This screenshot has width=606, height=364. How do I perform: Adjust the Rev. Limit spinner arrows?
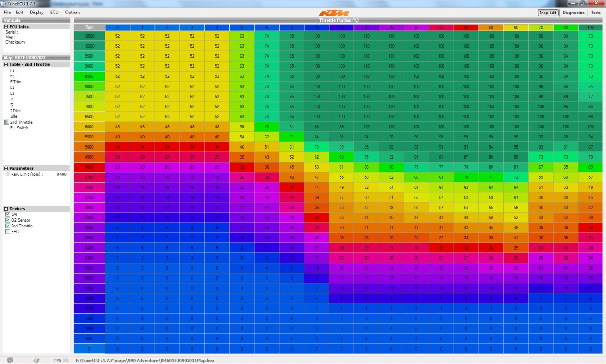(7, 175)
